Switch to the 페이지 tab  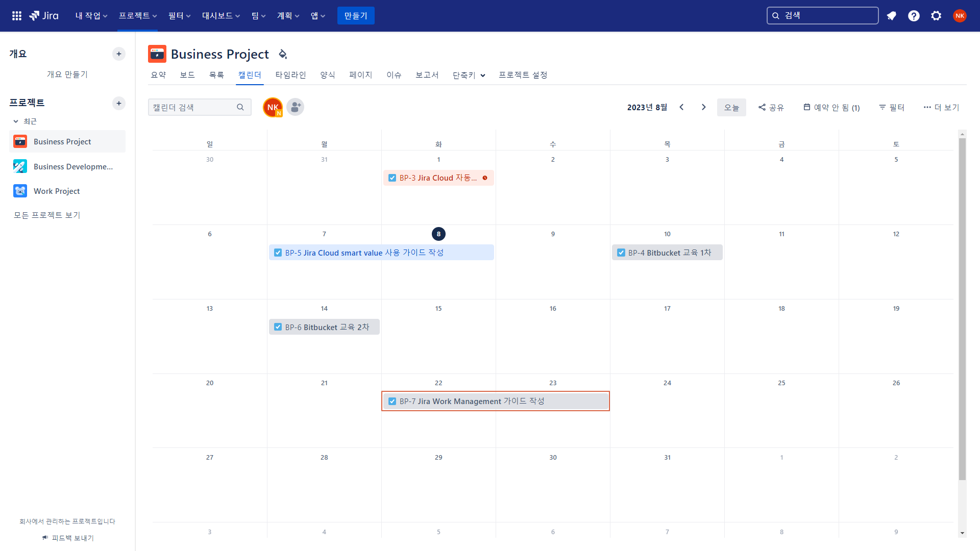[361, 75]
